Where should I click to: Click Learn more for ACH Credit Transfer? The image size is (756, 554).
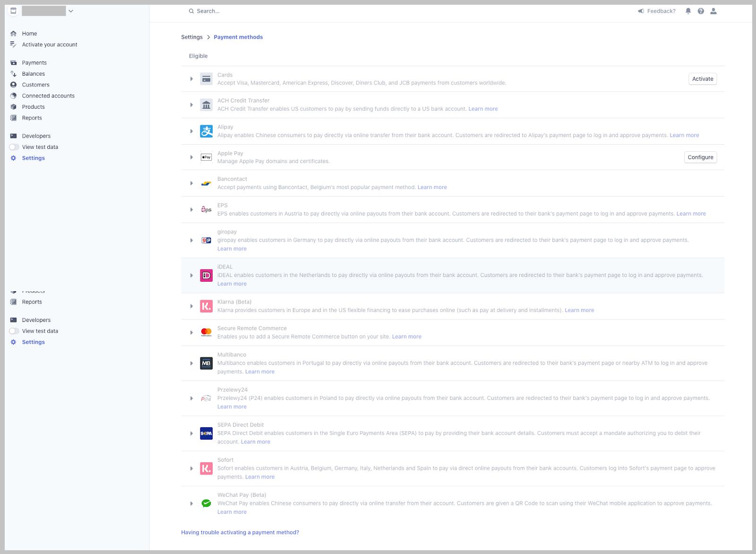point(483,109)
